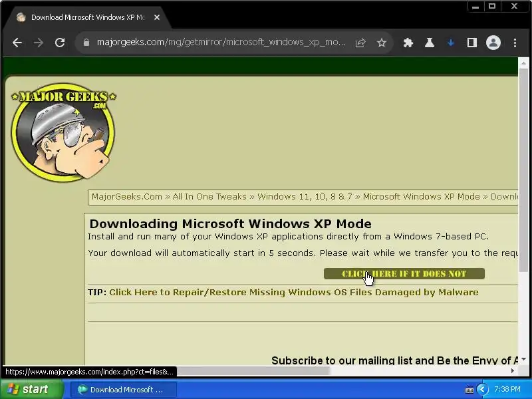Click the address bar URL
Viewport: 532px width, 399px height.
pyautogui.click(x=221, y=43)
